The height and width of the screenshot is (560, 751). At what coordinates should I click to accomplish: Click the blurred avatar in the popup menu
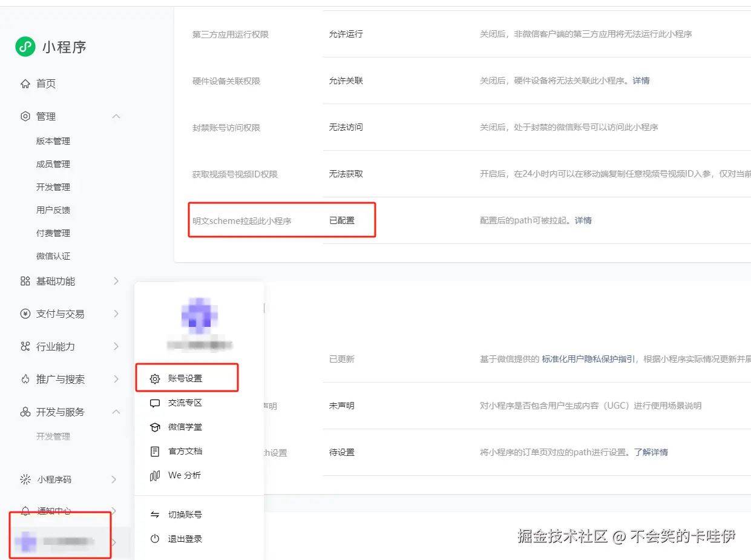[199, 316]
